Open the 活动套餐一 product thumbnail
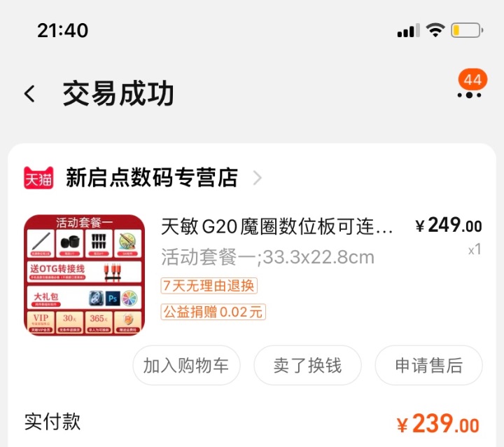 [85, 275]
